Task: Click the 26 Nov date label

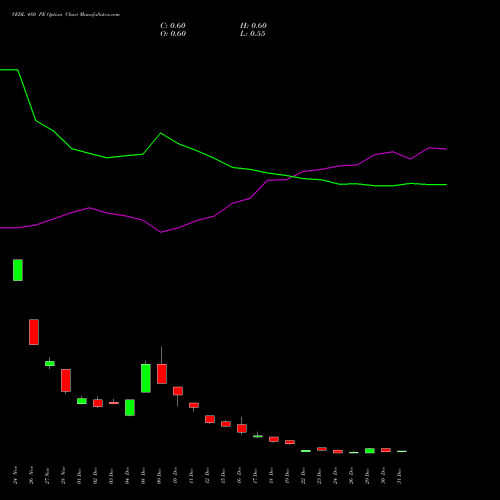Action: click(31, 476)
